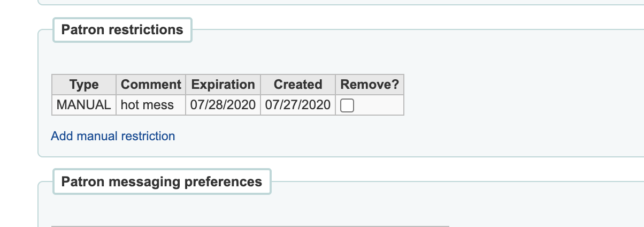This screenshot has height=227, width=644.
Task: Click the Patron messaging preferences heading
Action: pos(162,182)
